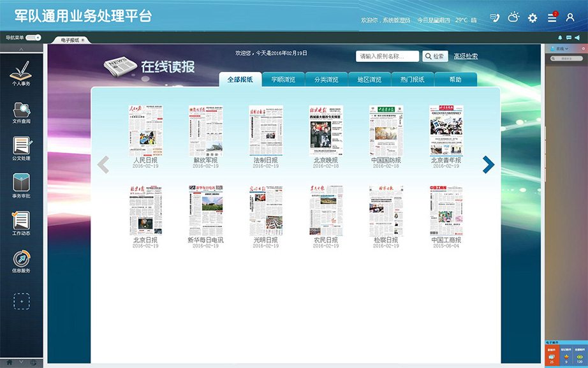Viewport: 588px width, 368px height.
Task: Open the 事务审批 sidebar module
Action: pos(22,186)
